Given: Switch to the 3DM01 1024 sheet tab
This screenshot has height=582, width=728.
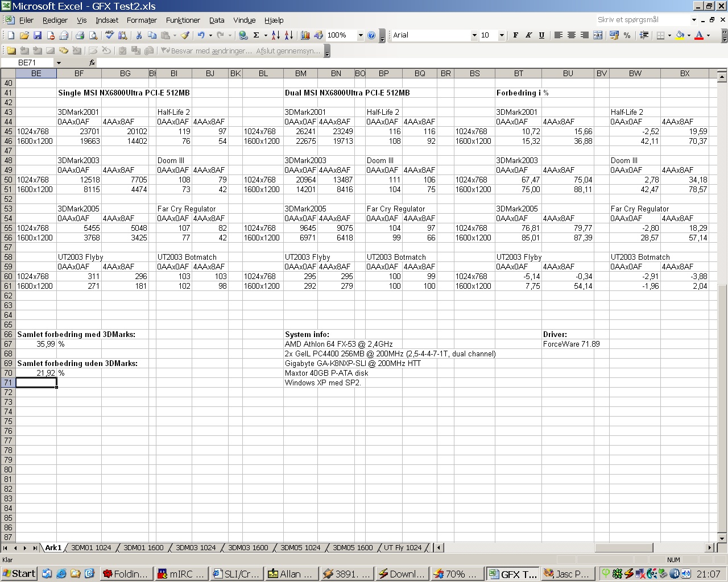Looking at the screenshot, I should coord(91,548).
